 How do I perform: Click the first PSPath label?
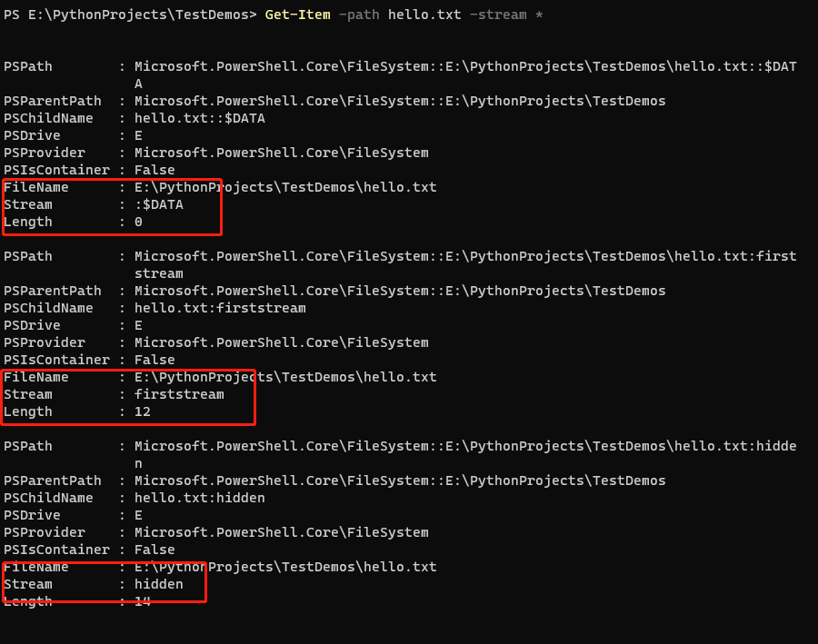pyautogui.click(x=28, y=66)
